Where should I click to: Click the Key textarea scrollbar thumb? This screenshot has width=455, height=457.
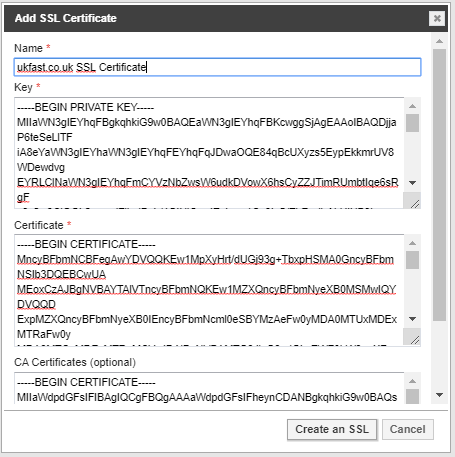[x=412, y=123]
